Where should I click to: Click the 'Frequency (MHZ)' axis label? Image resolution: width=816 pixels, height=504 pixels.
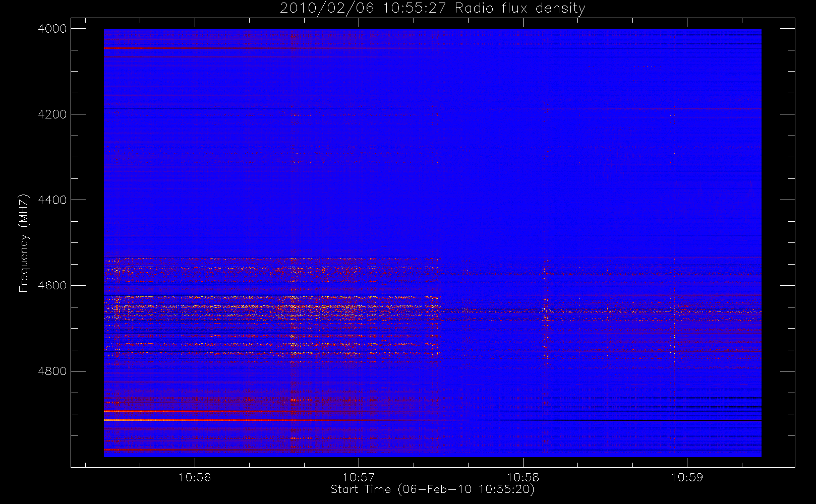[x=24, y=243]
